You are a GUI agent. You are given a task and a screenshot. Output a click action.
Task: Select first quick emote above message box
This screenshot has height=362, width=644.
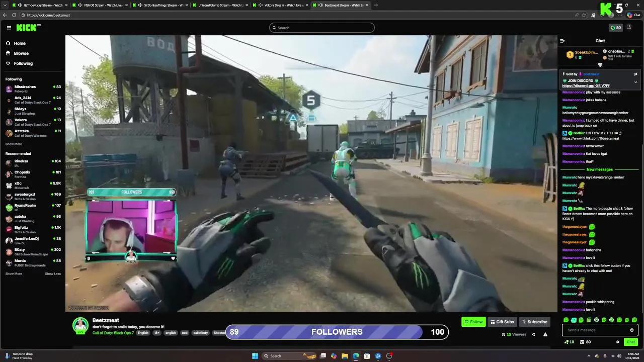566,320
